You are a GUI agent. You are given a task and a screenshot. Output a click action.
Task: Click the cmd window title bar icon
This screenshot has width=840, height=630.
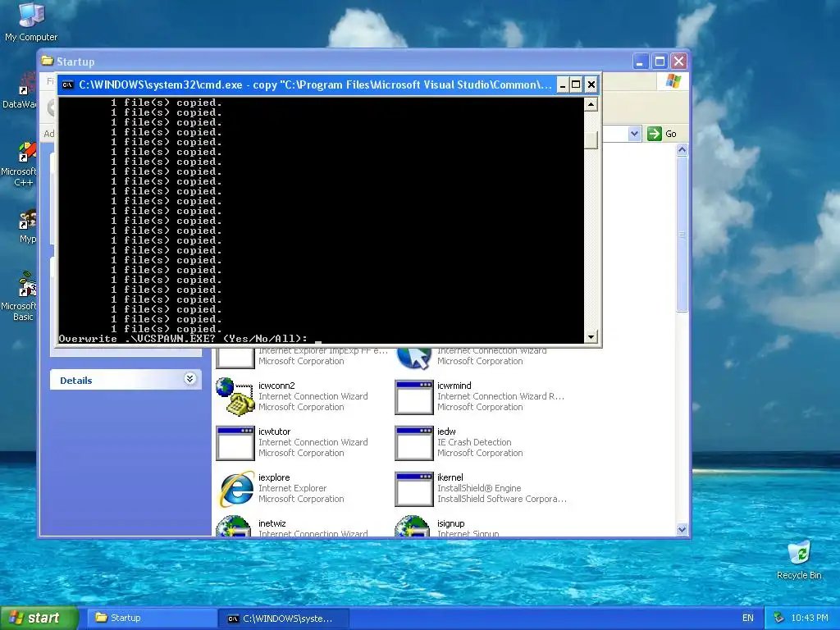[67, 84]
